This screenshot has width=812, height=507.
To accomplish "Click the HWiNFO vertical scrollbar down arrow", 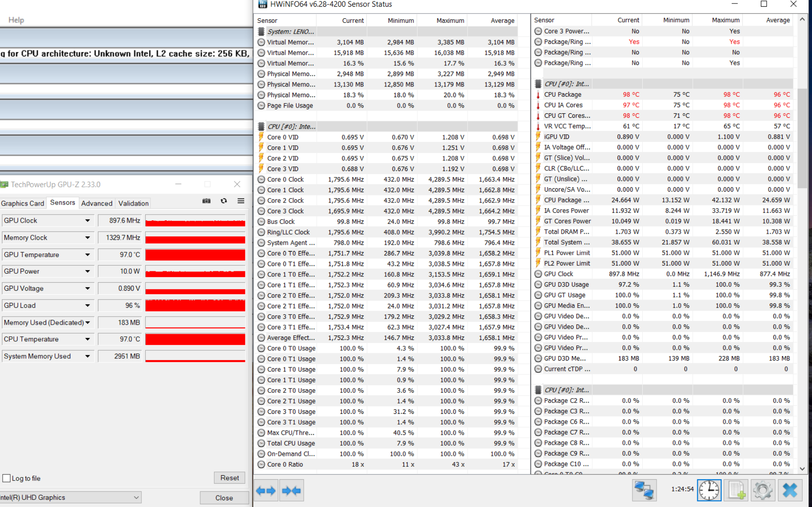I will [x=802, y=468].
